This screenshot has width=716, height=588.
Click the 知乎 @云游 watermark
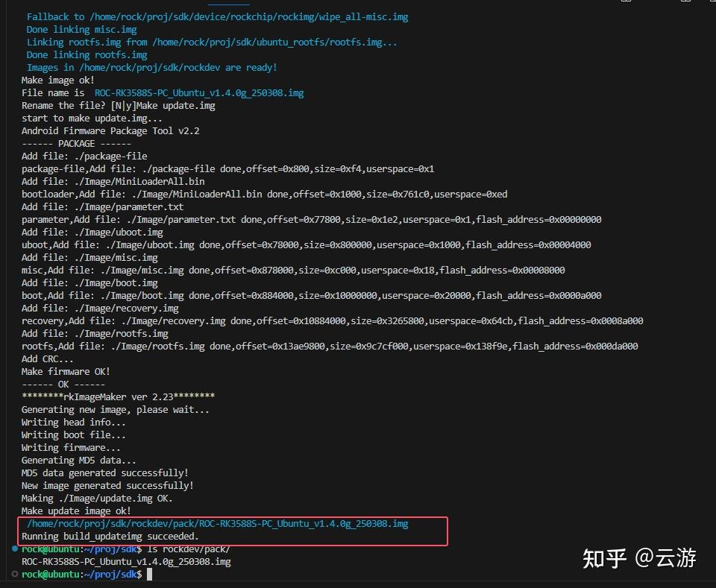(639, 558)
